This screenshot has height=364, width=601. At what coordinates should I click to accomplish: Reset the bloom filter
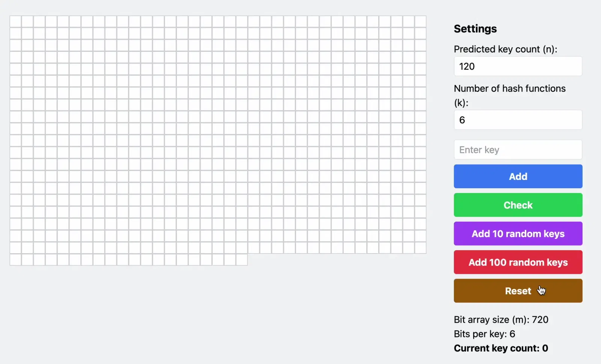[518, 291]
